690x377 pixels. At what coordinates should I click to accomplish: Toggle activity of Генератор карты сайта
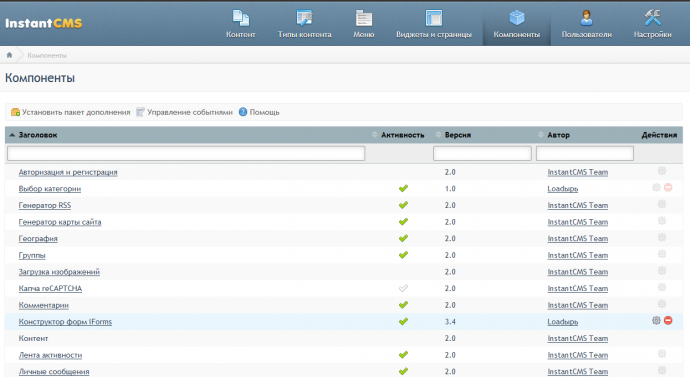[403, 222]
